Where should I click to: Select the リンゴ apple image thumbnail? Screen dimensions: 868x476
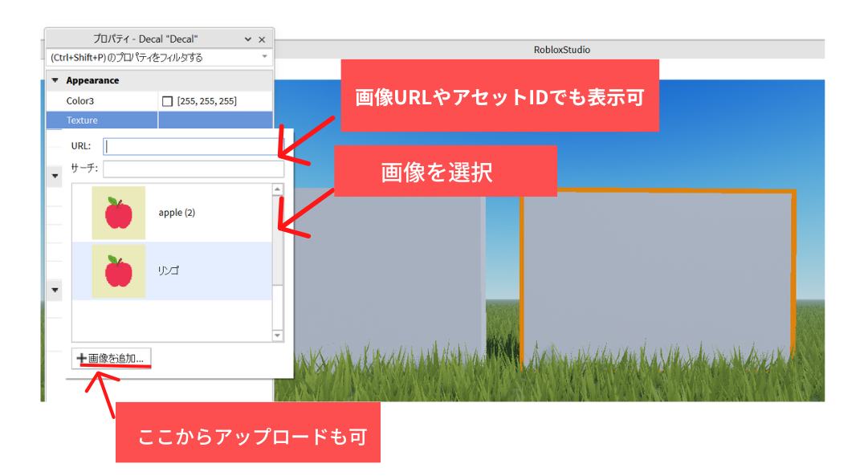tap(118, 271)
